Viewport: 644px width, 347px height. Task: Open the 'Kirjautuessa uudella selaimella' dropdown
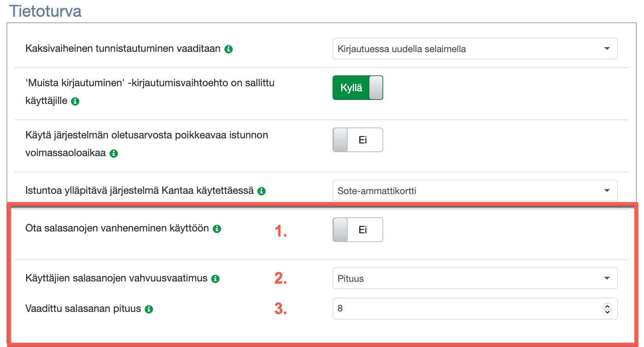click(x=474, y=49)
